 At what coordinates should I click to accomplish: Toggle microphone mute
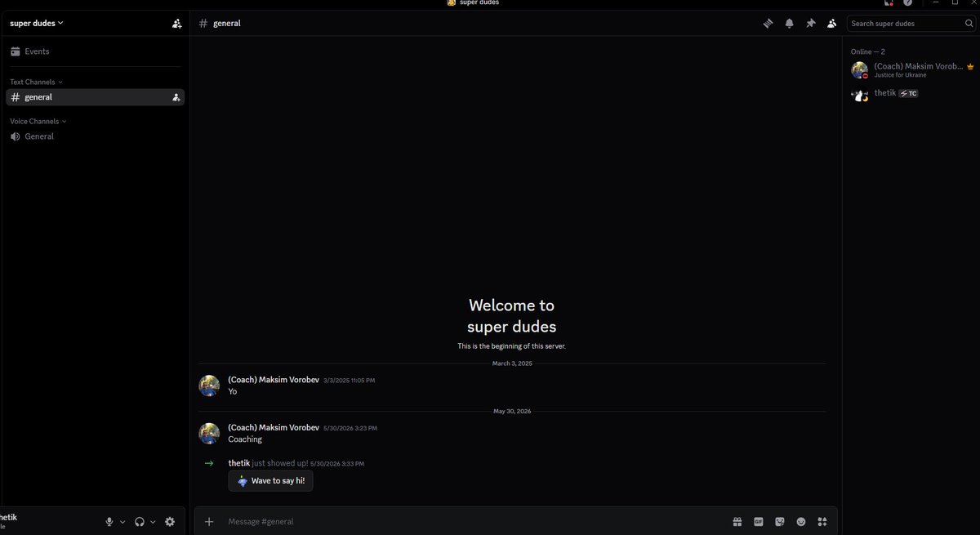(x=109, y=522)
